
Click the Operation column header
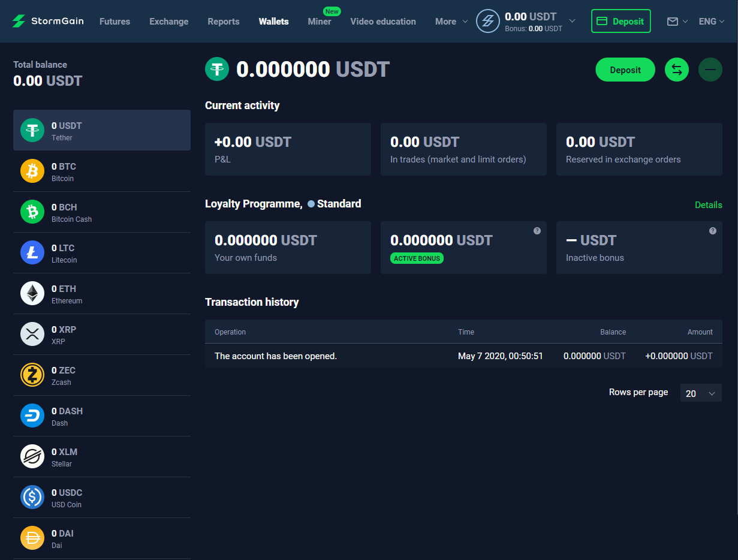coord(230,332)
